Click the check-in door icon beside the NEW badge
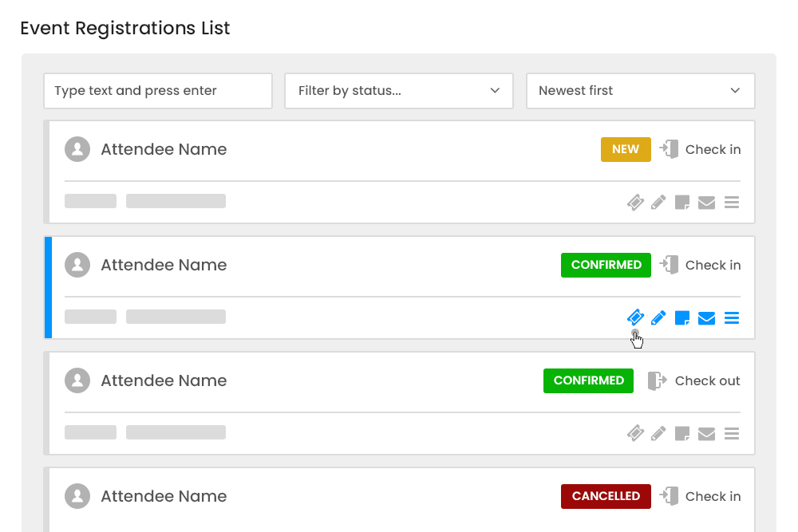This screenshot has height=532, width=798. [x=670, y=149]
